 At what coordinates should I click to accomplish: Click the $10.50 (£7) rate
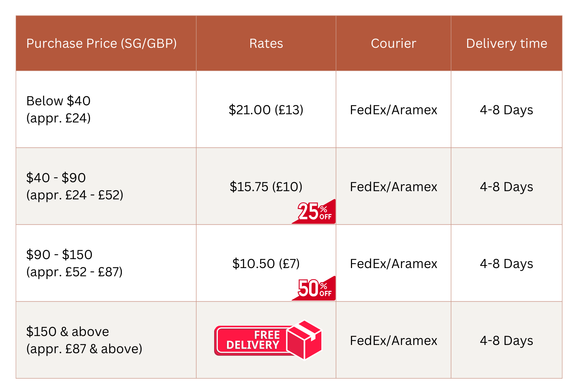(x=266, y=264)
